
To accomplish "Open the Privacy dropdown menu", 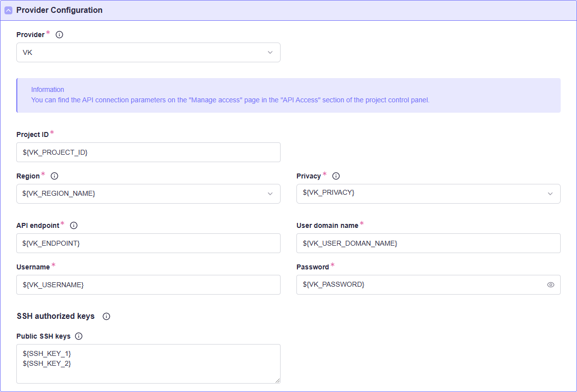I will click(428, 194).
